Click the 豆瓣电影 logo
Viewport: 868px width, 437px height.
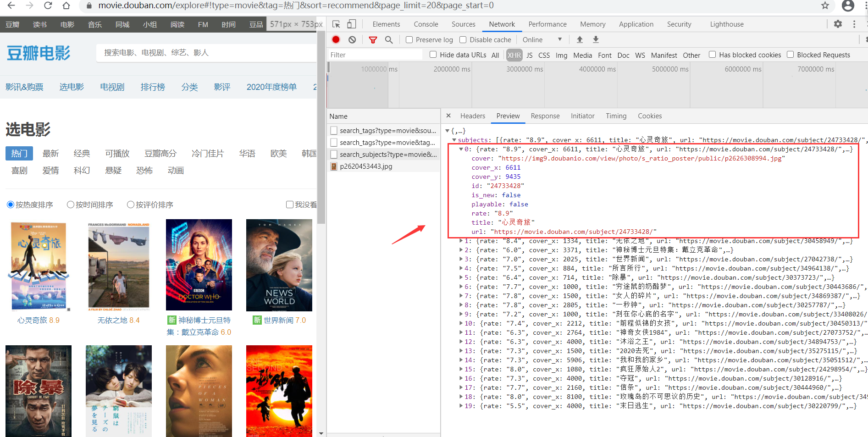39,53
